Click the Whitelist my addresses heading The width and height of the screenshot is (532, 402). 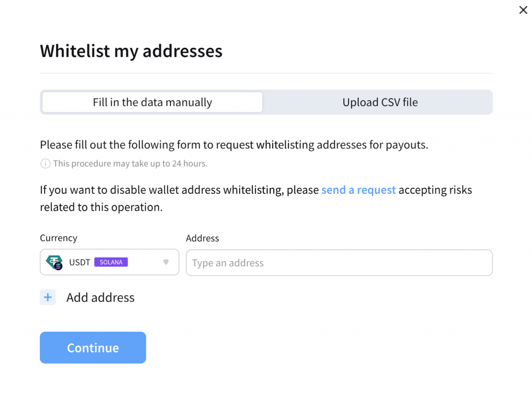tap(131, 51)
